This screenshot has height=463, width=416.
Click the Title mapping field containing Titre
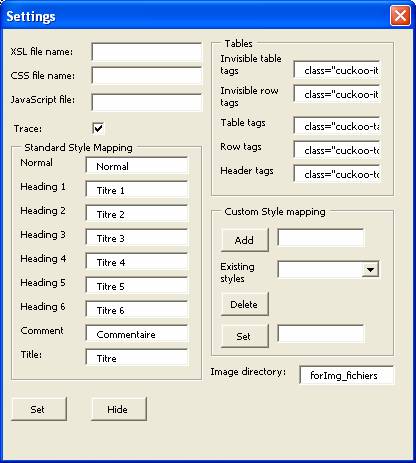pyautogui.click(x=137, y=358)
